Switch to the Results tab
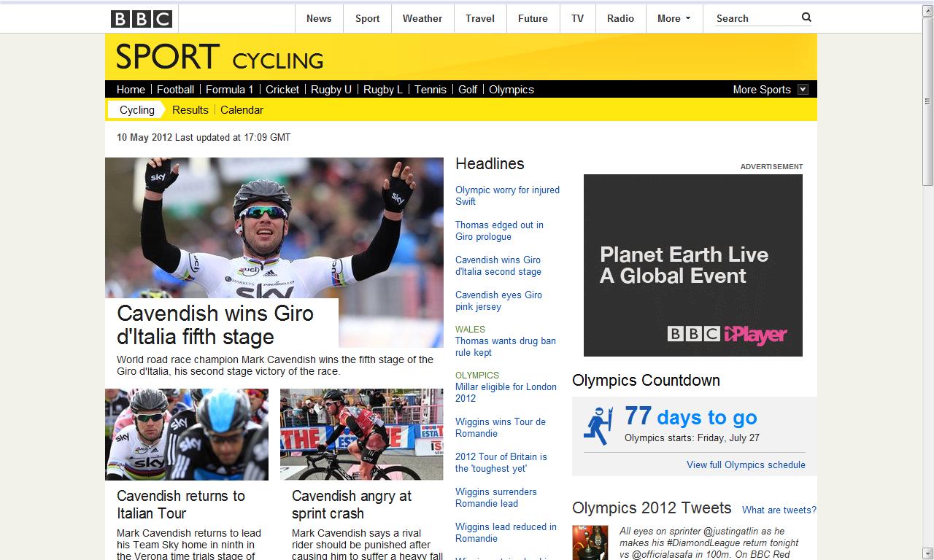 (190, 110)
